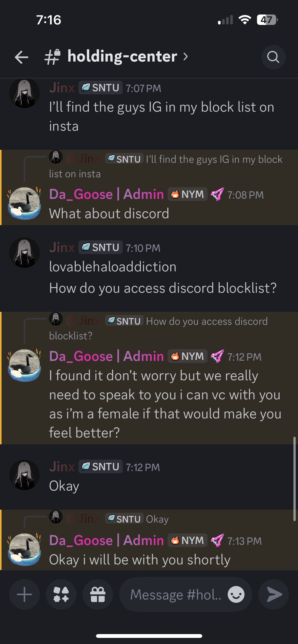
Task: Tap the send message arrow
Action: coord(274,594)
